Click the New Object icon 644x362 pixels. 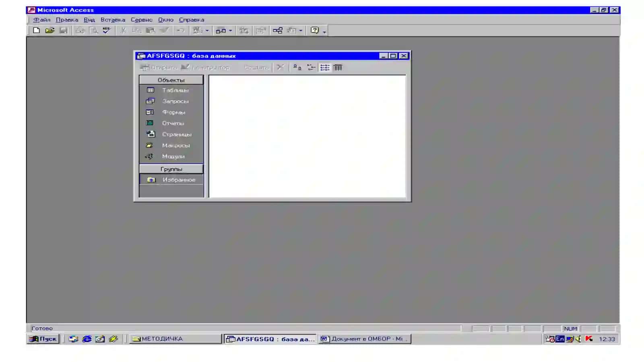click(x=292, y=30)
